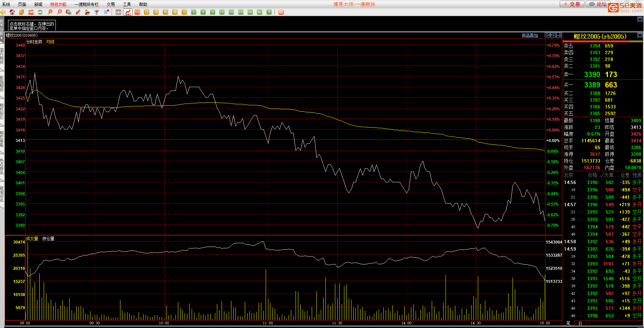Select the 15-minute period icon
Viewport: 644px width, 328px height.
click(222, 12)
